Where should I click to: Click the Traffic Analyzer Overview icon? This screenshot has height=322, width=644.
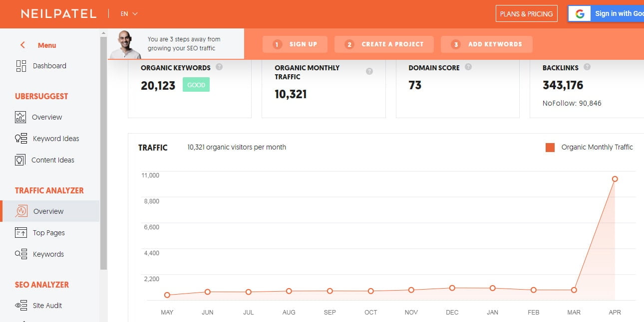[21, 211]
